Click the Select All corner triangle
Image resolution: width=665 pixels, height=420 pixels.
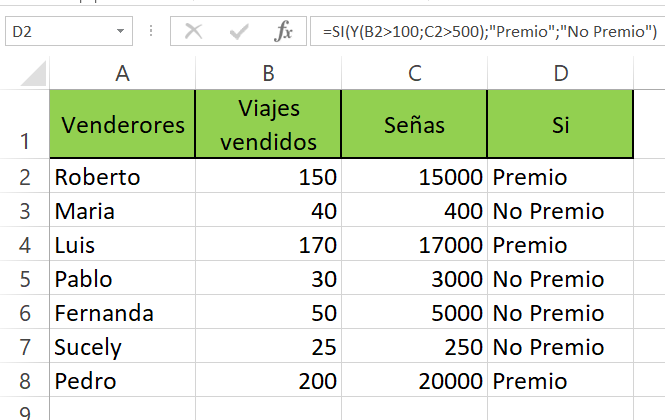33,73
